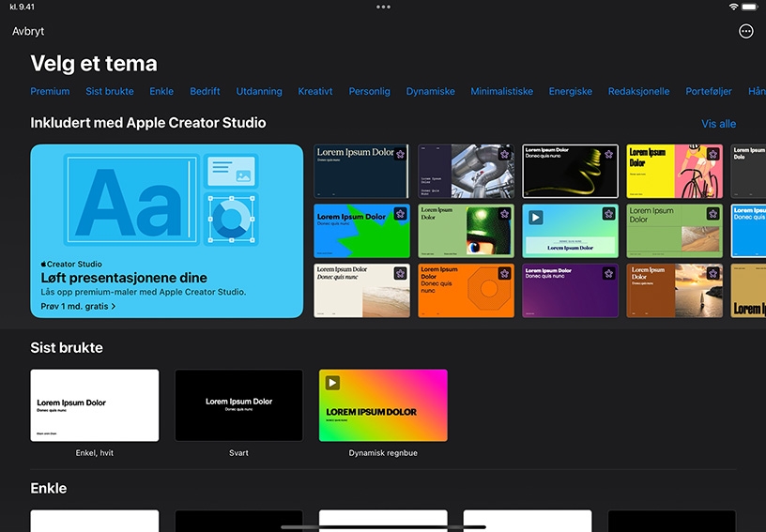This screenshot has width=766, height=532.
Task: Choose the black yellow swirl premium theme
Action: coord(570,171)
